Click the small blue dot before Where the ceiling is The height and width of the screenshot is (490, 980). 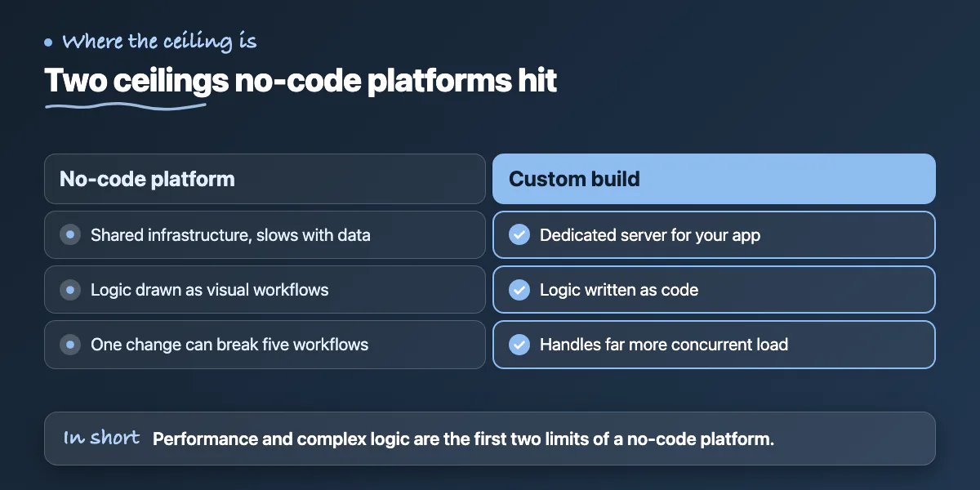48,42
